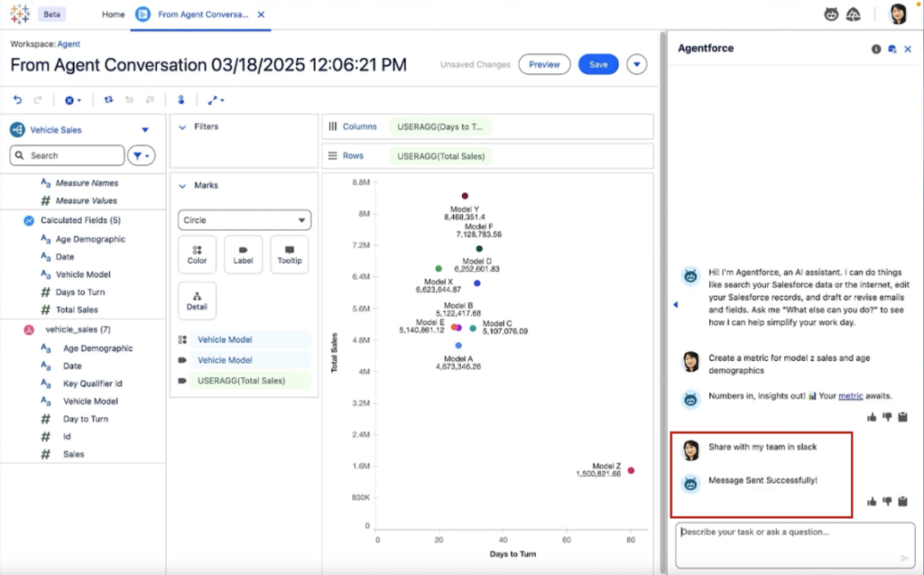This screenshot has width=924, height=575.
Task: Select the Key Qualifier Id field
Action: 93,384
